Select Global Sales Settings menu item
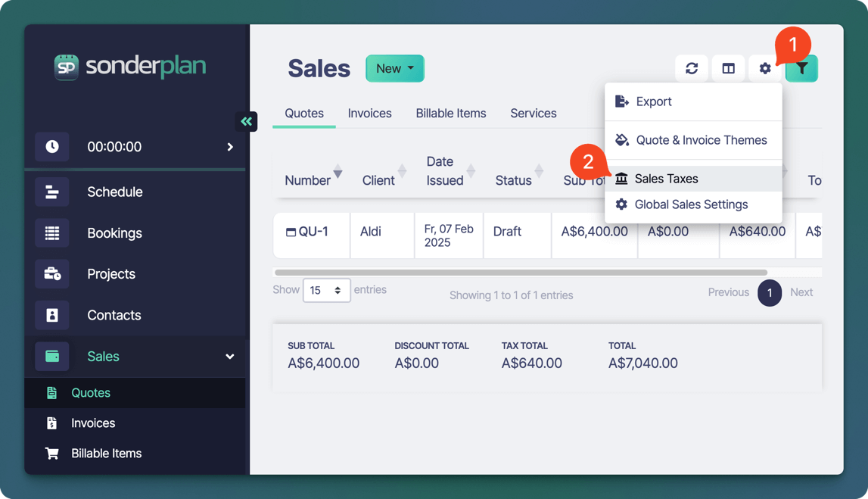Image resolution: width=868 pixels, height=499 pixels. click(x=694, y=204)
